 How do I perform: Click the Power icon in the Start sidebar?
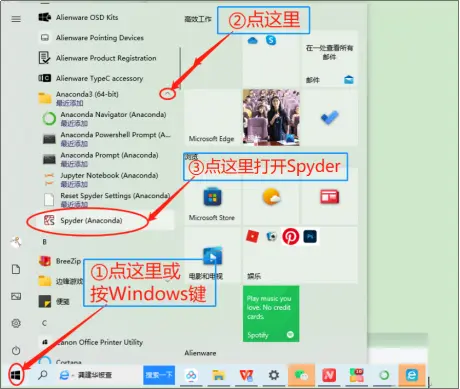[16, 351]
